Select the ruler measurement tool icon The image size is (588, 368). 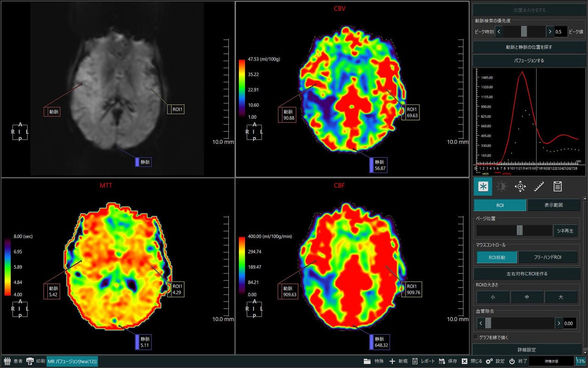[x=539, y=186]
